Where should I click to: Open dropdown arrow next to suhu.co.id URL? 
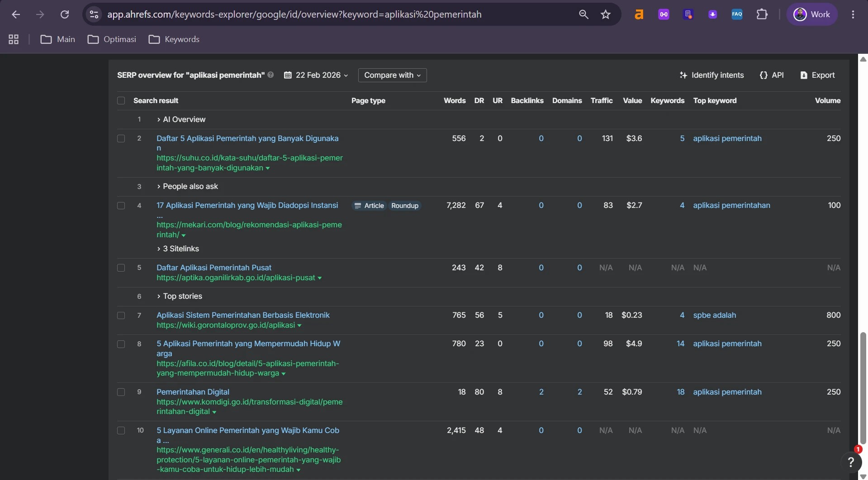tap(268, 168)
